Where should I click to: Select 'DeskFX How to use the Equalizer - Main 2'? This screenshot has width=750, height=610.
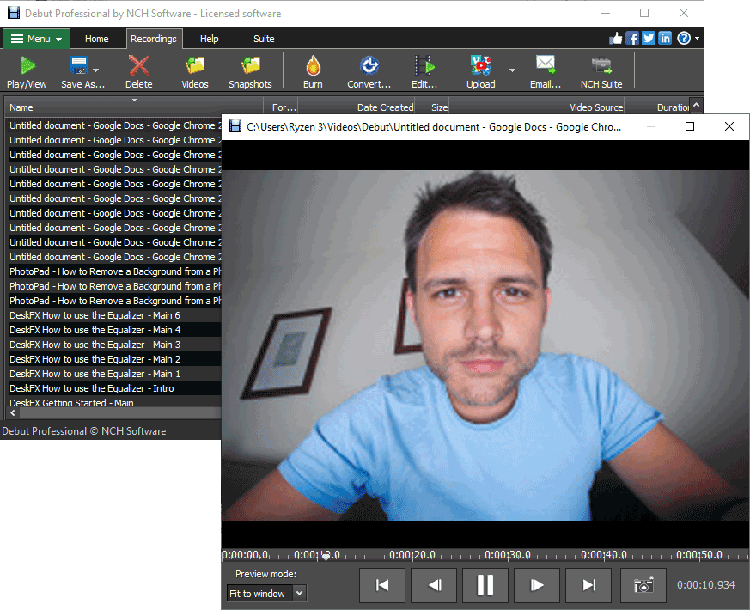click(x=115, y=359)
